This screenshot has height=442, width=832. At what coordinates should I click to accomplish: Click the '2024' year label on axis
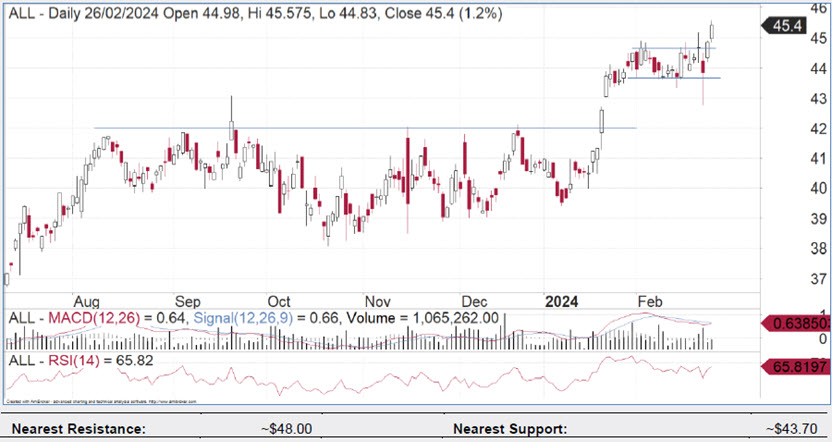[561, 302]
